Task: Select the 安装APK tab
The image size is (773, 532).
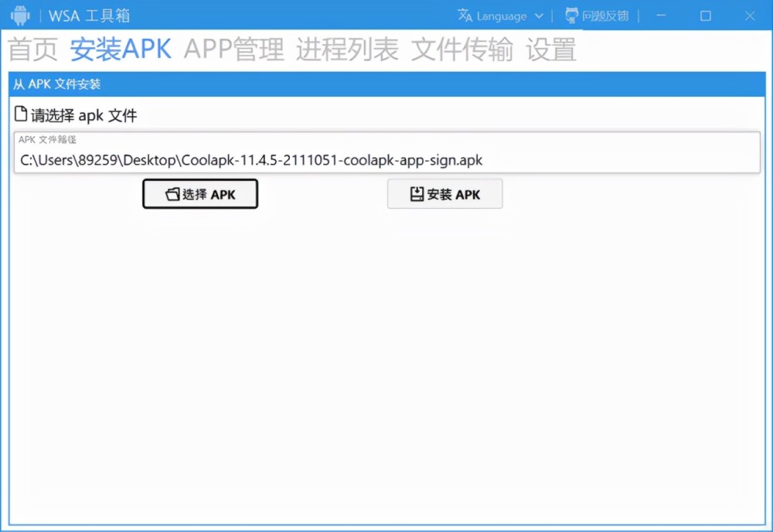Action: point(121,49)
